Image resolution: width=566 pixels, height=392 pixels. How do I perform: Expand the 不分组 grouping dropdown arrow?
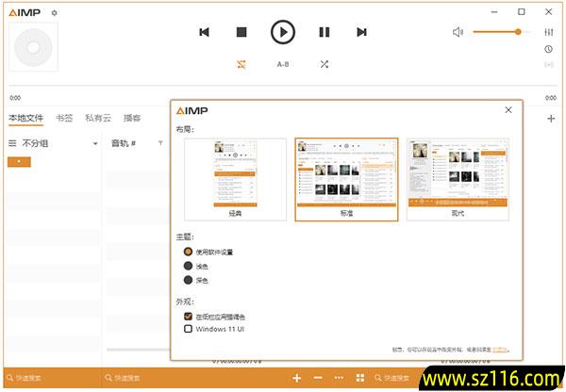[95, 144]
